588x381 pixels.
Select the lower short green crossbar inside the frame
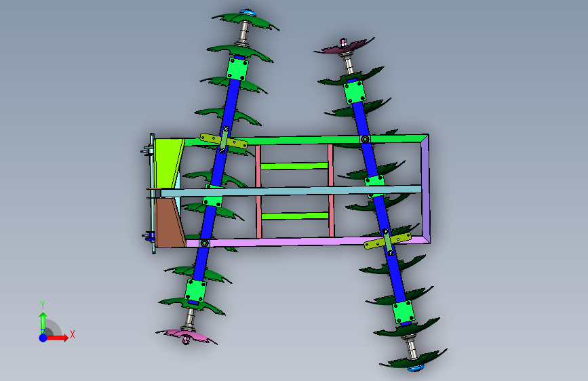pos(295,216)
